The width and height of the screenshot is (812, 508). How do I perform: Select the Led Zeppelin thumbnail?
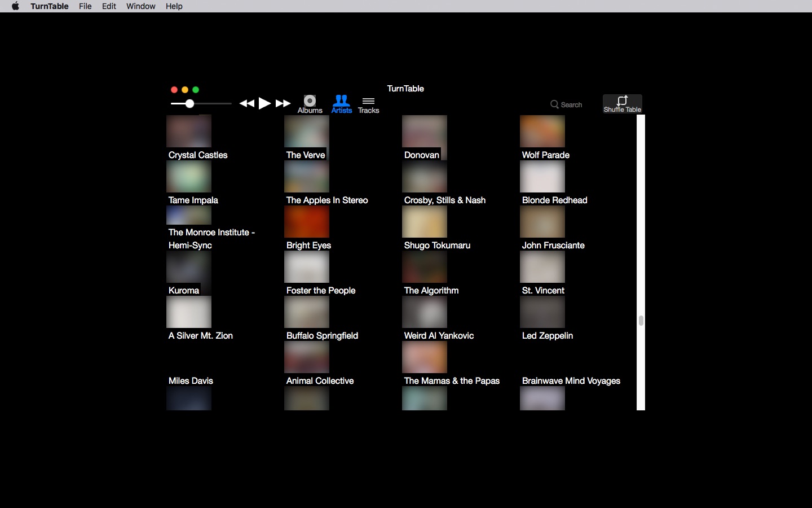click(x=542, y=312)
